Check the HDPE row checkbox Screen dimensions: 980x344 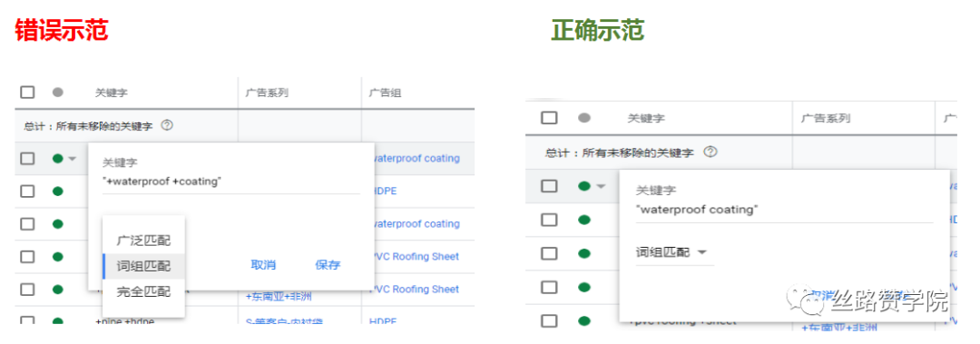27,191
